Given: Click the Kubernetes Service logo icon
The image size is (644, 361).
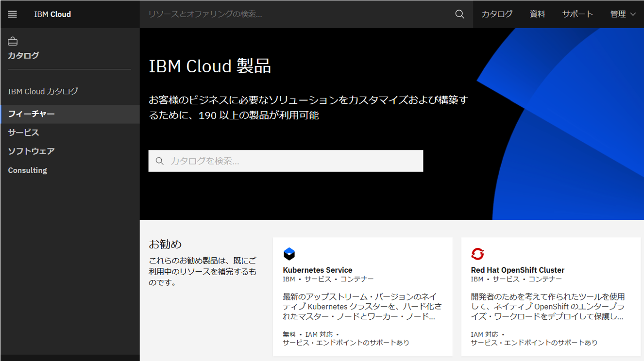Looking at the screenshot, I should (x=289, y=254).
